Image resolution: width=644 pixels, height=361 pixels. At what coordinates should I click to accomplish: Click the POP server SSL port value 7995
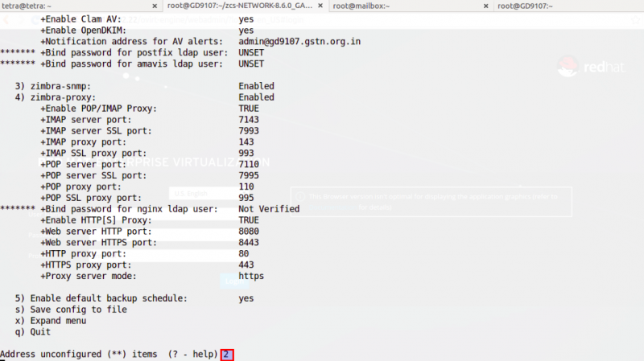[249, 175]
